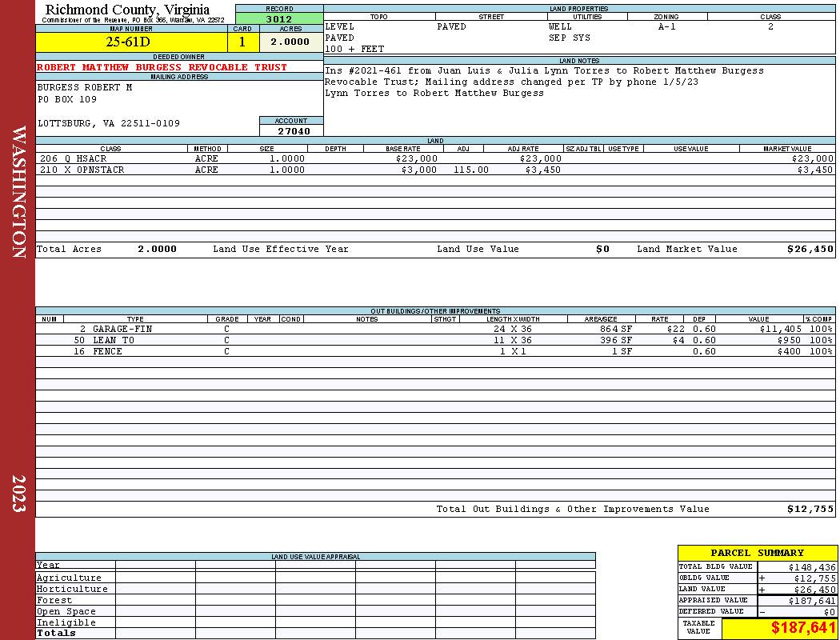
Task: Click the Horticulture row label
Action: [x=72, y=589]
